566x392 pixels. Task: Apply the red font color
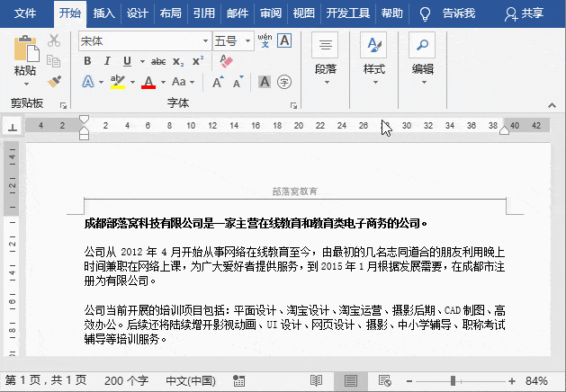148,82
